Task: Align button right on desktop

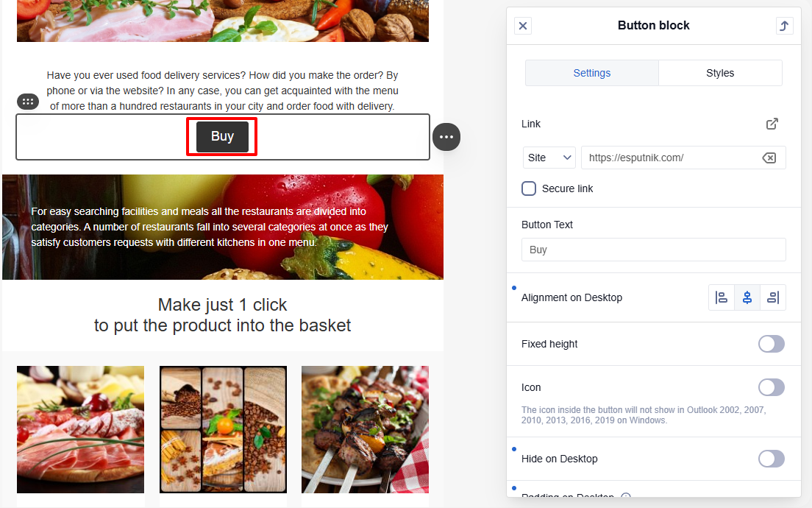Action: coord(772,297)
